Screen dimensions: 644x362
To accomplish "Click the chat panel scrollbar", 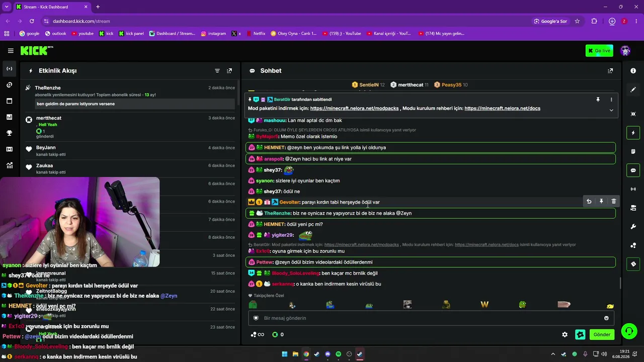I will pos(620,283).
